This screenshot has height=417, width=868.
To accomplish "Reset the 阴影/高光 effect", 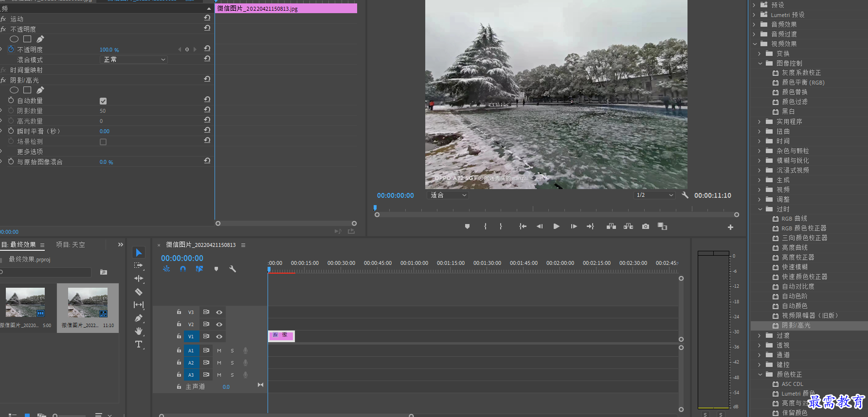I will click(x=207, y=79).
